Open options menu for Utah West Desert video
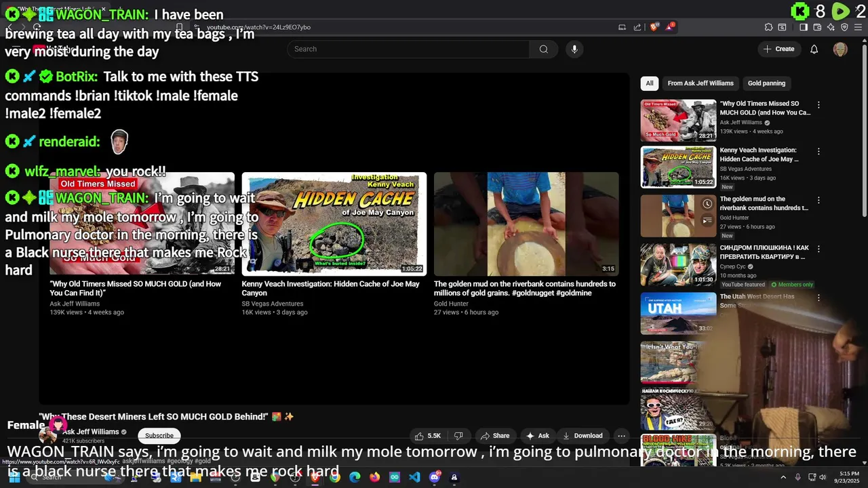868x488 pixels. pyautogui.click(x=818, y=298)
